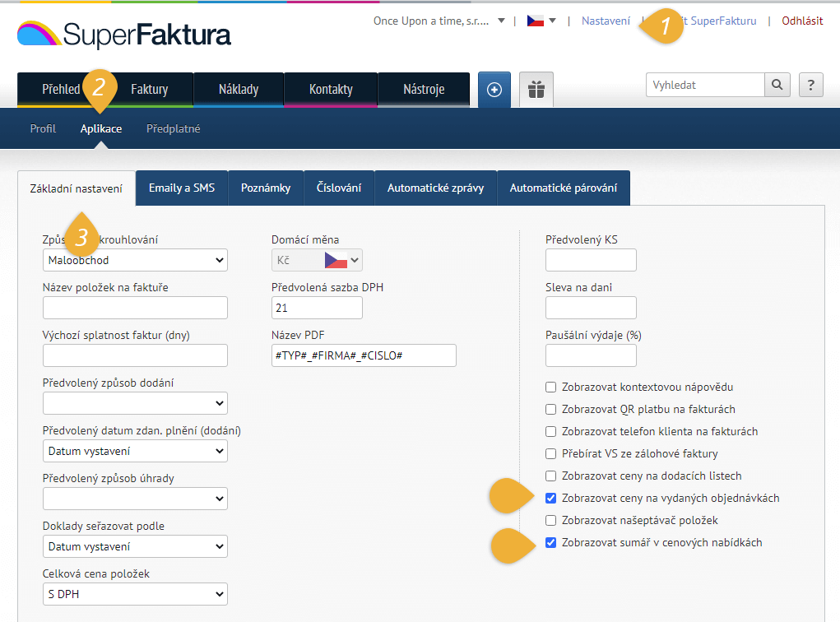Enable Zobrazovat kontextovou nápovědu checkbox
Viewport: 840px width, 622px height.
[550, 388]
